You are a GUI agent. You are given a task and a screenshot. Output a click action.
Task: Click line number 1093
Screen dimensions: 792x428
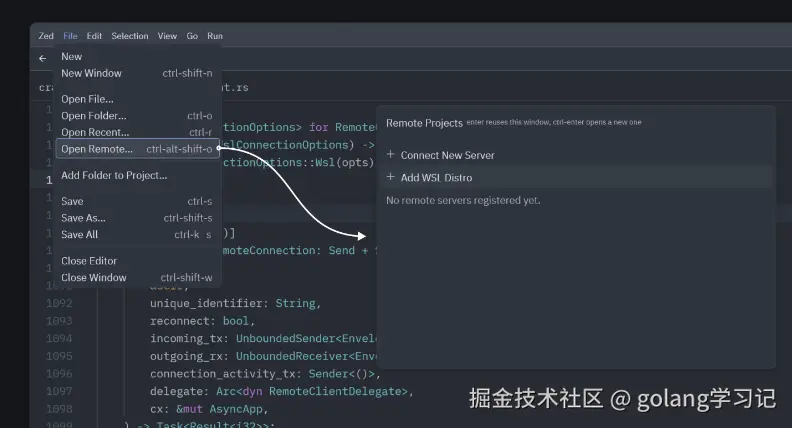(59, 321)
